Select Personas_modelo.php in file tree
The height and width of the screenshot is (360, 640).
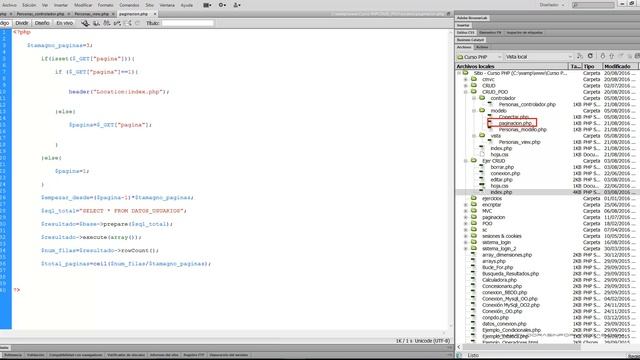click(x=522, y=130)
